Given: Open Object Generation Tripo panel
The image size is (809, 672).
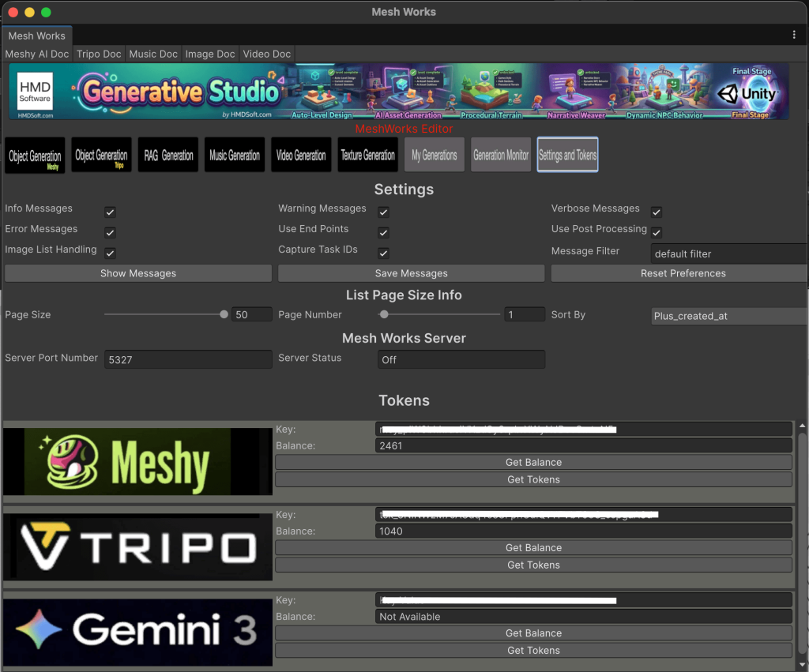Looking at the screenshot, I should pos(102,155).
